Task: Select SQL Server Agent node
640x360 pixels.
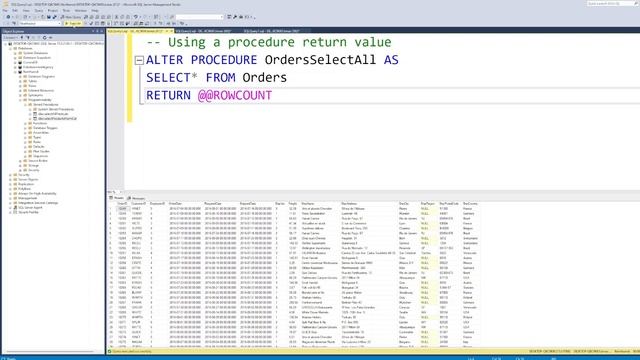Action: (31, 207)
